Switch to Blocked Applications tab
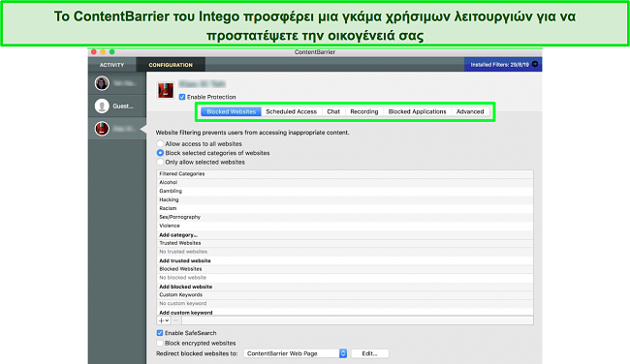The width and height of the screenshot is (630, 364). click(417, 111)
